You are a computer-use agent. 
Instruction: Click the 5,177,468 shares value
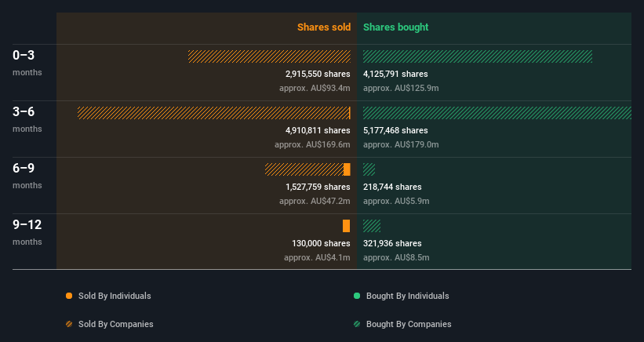(x=395, y=130)
